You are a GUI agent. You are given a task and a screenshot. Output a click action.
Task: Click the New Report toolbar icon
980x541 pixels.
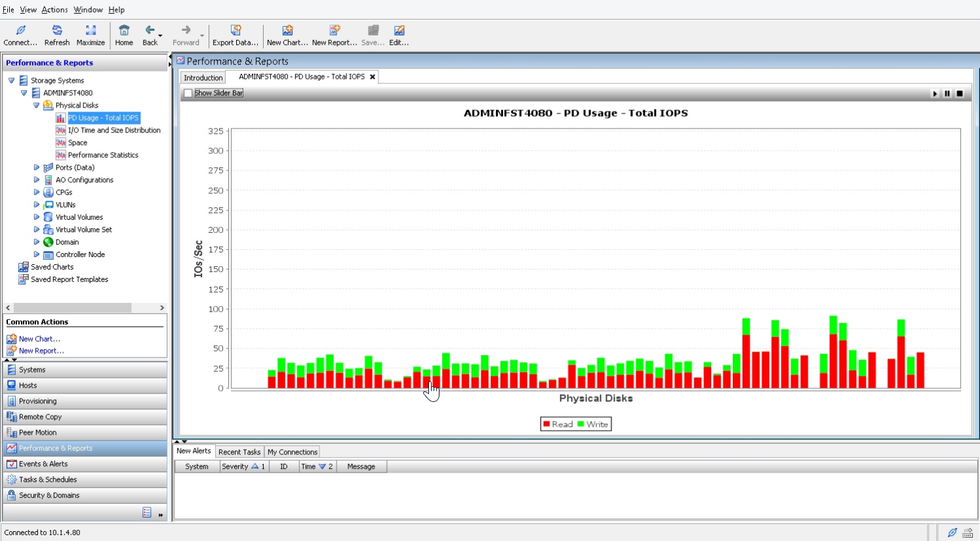pos(334,31)
